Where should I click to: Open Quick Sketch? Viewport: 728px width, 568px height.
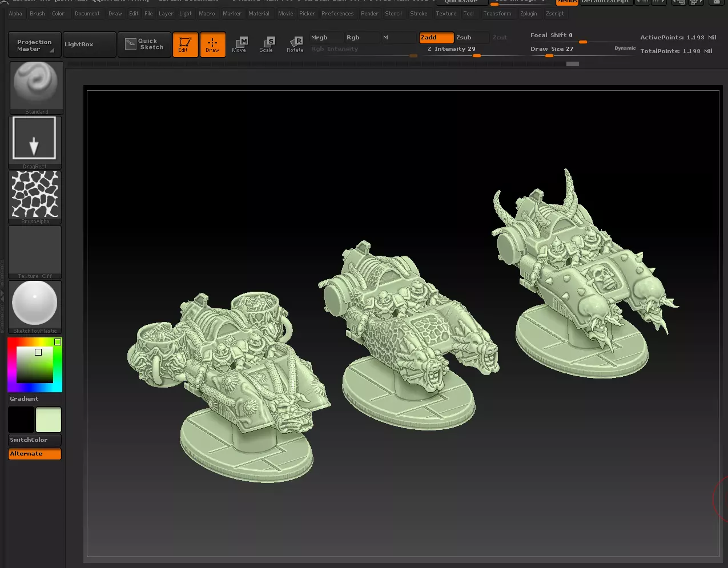click(144, 44)
